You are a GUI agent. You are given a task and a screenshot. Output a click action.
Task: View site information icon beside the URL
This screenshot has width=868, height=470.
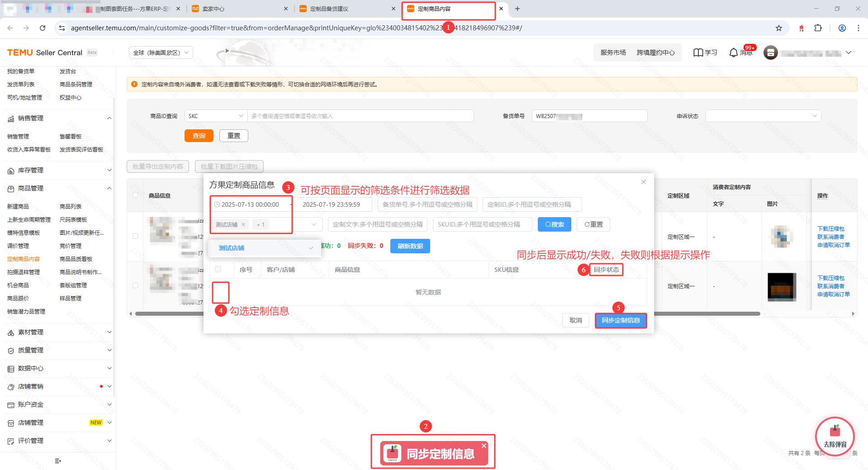pyautogui.click(x=62, y=28)
